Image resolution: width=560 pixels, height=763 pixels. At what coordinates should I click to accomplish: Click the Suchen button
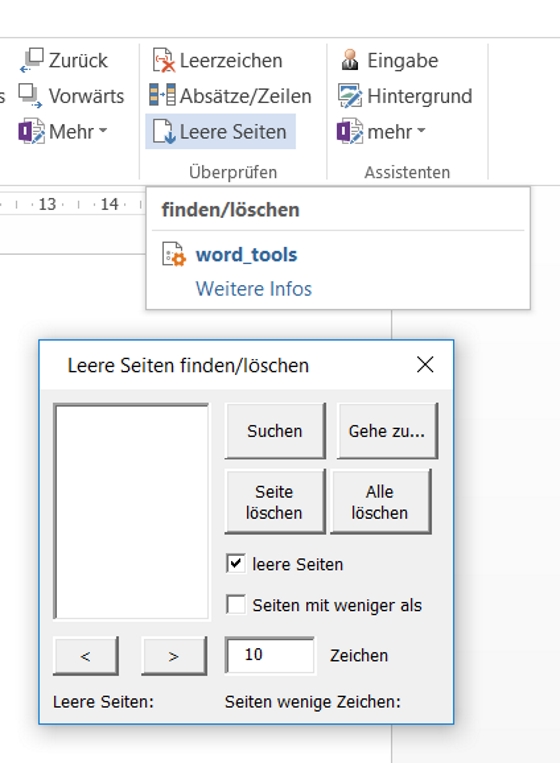pos(275,431)
